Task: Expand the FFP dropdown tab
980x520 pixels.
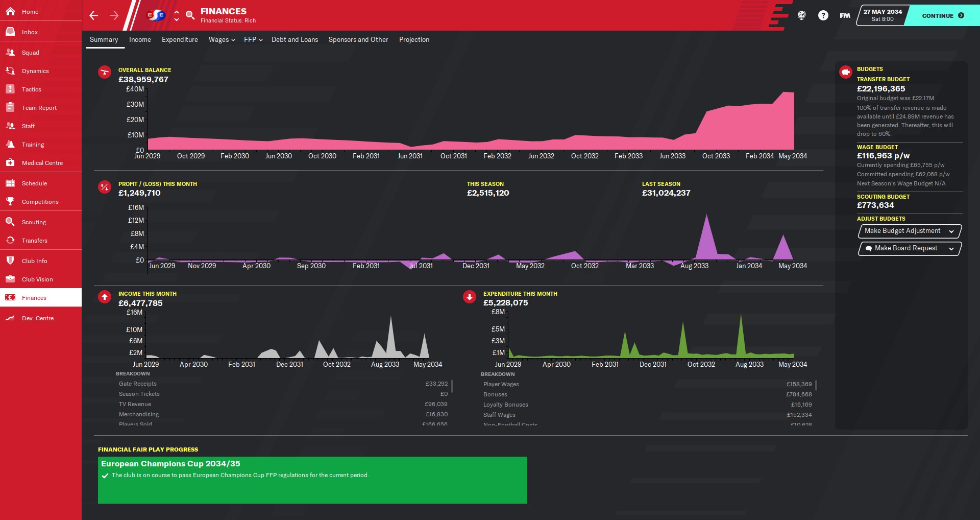Action: click(253, 40)
